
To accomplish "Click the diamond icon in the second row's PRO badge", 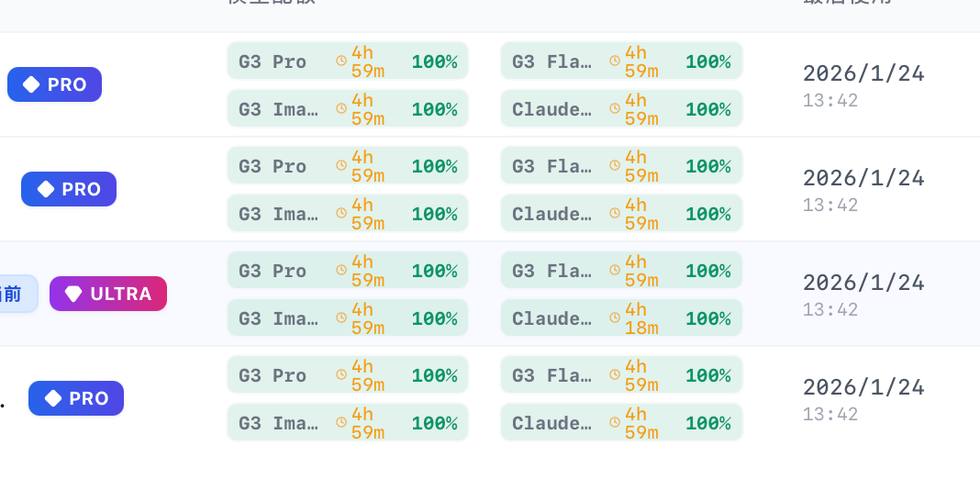I will [46, 189].
